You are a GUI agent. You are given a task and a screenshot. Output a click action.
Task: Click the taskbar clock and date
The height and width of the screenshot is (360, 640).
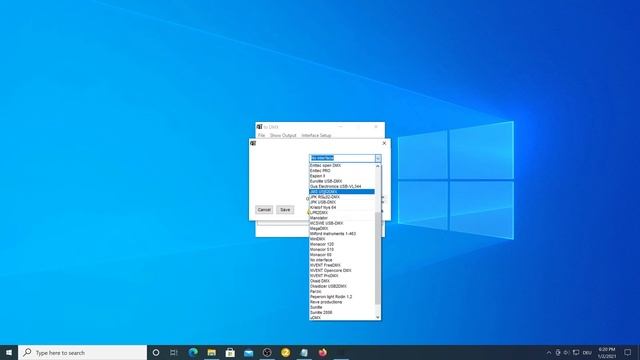[607, 353]
